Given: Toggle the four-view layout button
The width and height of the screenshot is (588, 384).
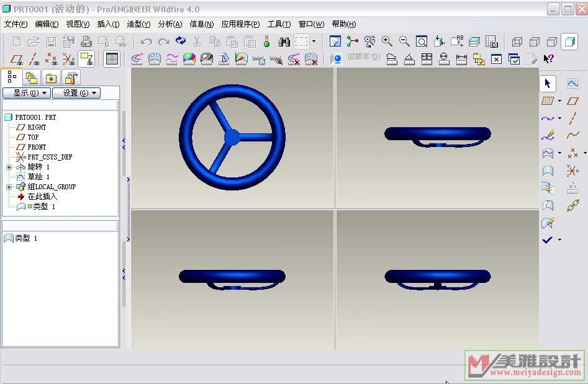Looking at the screenshot, I should (112, 59).
